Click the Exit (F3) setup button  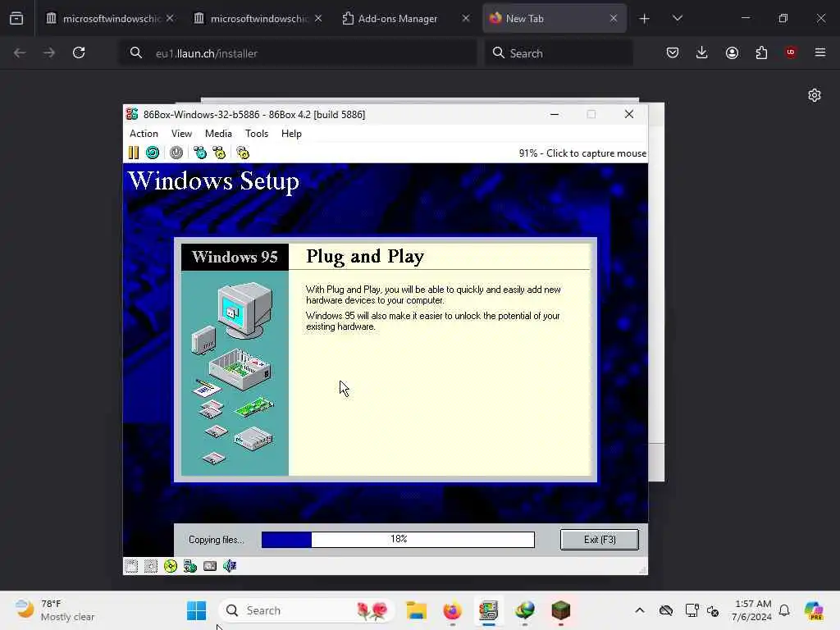pos(600,540)
